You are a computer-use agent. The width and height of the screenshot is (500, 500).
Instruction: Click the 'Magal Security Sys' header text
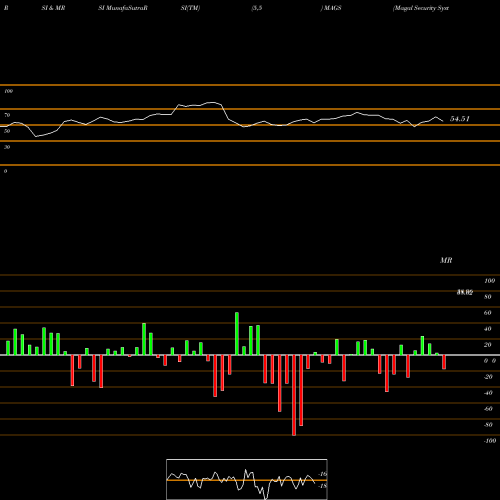pyautogui.click(x=421, y=8)
